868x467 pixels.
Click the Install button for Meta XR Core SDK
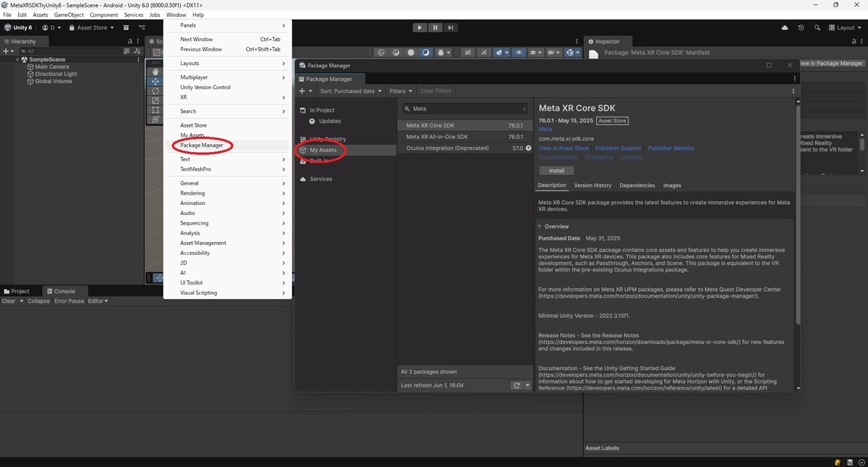click(556, 170)
